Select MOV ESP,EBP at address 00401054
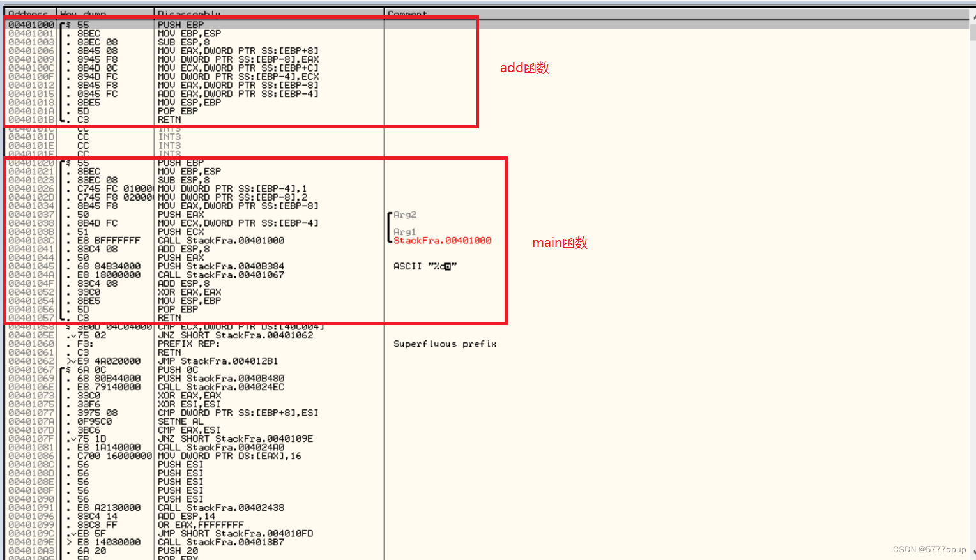Viewport: 976px width, 560px height. pos(189,301)
